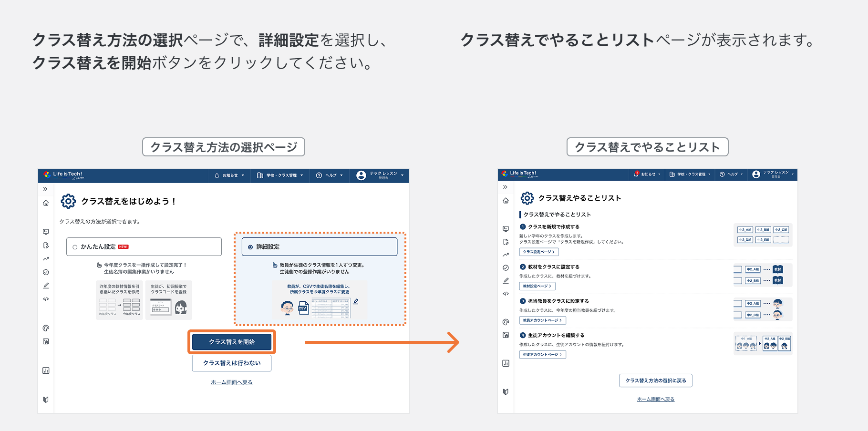The width and height of the screenshot is (868, 431).
Task: Open the bar chart statistics icon
Action: point(46,370)
